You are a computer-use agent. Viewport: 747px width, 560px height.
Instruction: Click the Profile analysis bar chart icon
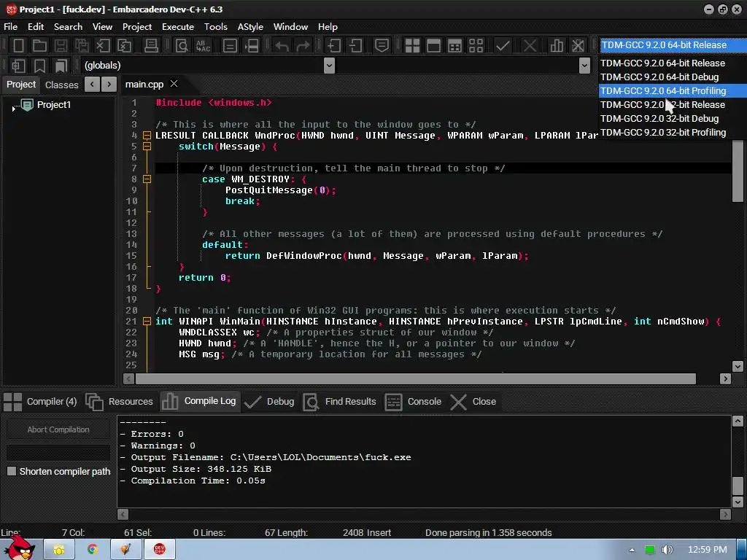557,46
